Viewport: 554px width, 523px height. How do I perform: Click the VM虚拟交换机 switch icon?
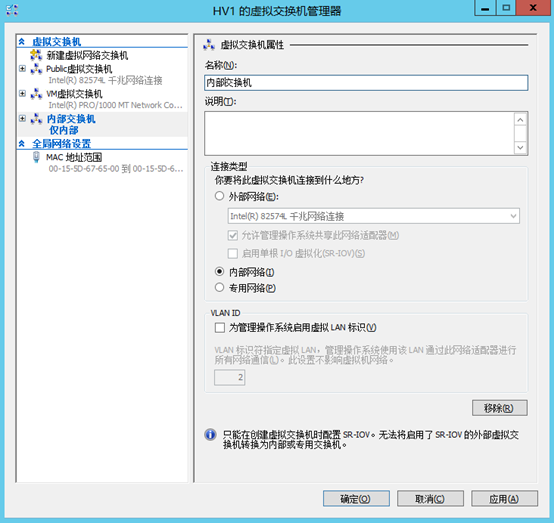[36, 94]
